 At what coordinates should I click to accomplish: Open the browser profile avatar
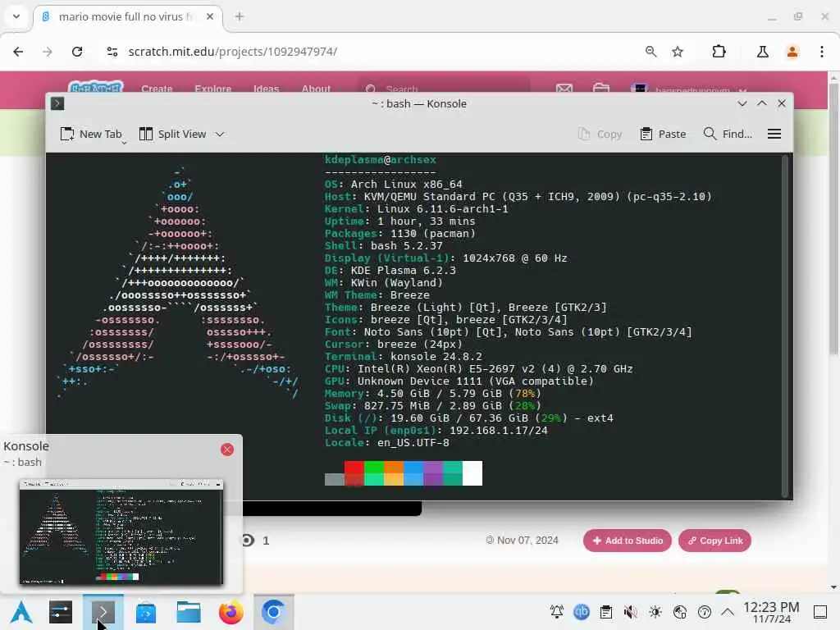tap(792, 52)
